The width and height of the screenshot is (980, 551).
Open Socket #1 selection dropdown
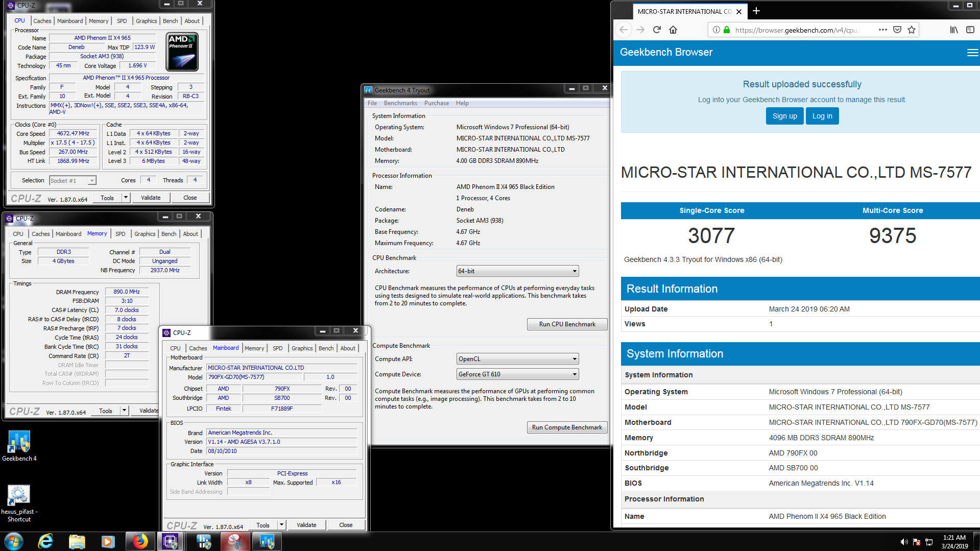pyautogui.click(x=73, y=180)
